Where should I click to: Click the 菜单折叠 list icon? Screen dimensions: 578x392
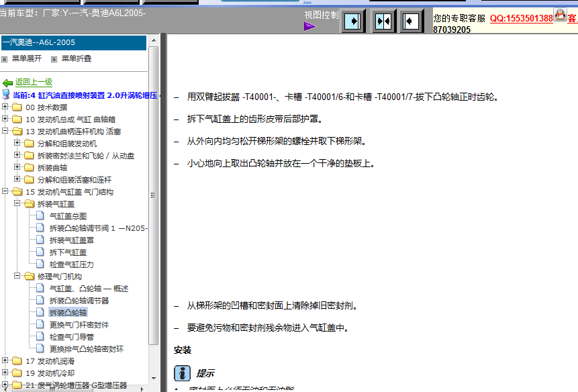(54, 59)
